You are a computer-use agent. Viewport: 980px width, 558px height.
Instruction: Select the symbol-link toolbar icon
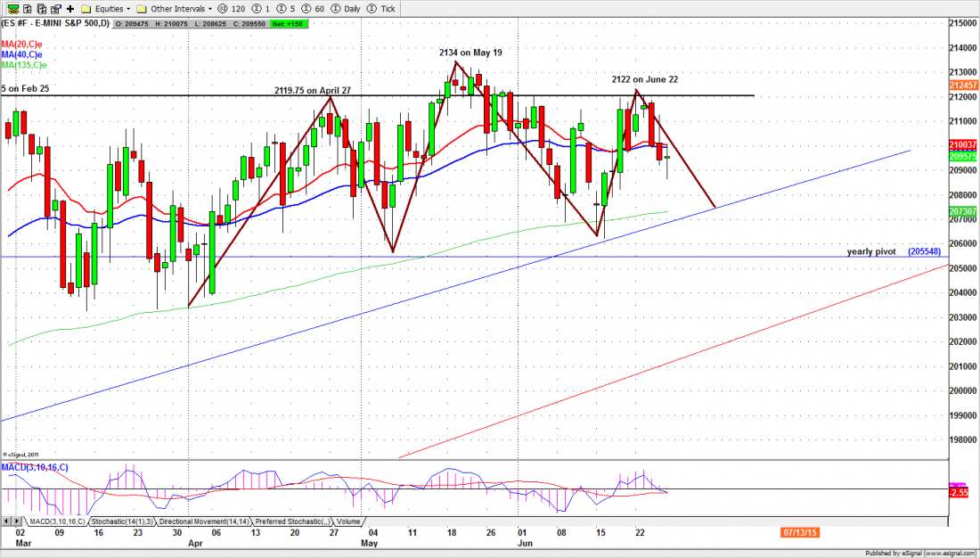pos(12,7)
